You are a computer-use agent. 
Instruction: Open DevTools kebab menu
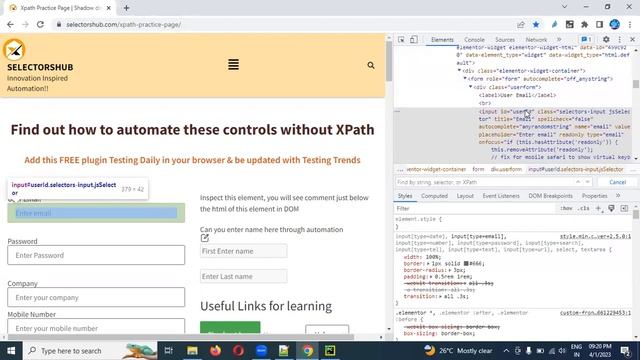[620, 40]
